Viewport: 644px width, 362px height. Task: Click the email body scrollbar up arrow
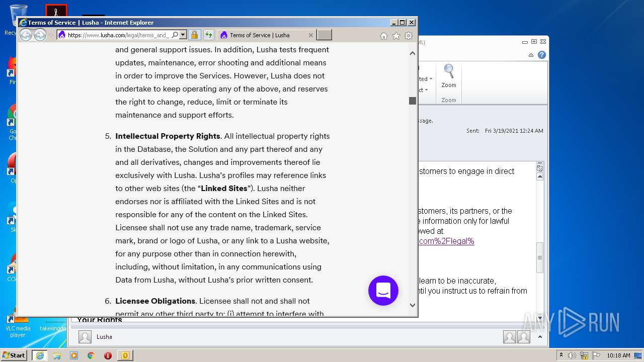click(540, 176)
